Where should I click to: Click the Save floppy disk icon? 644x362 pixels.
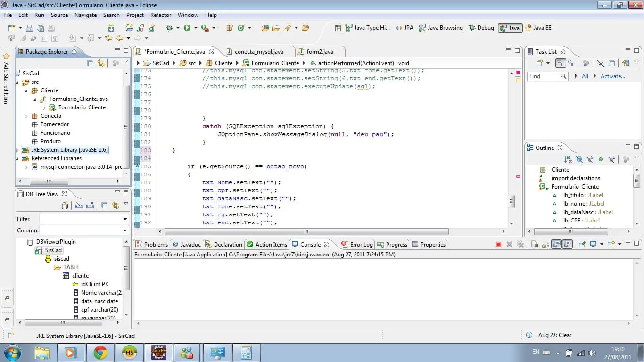click(x=29, y=28)
